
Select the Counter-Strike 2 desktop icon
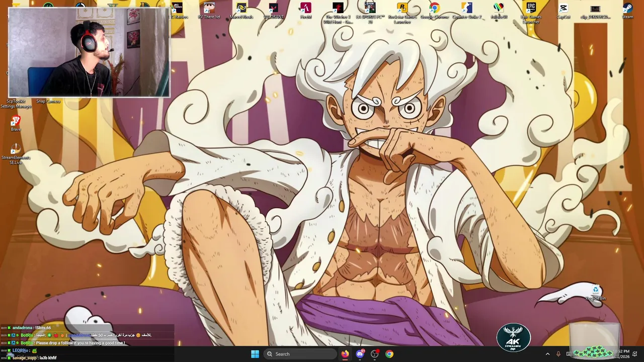(x=466, y=11)
